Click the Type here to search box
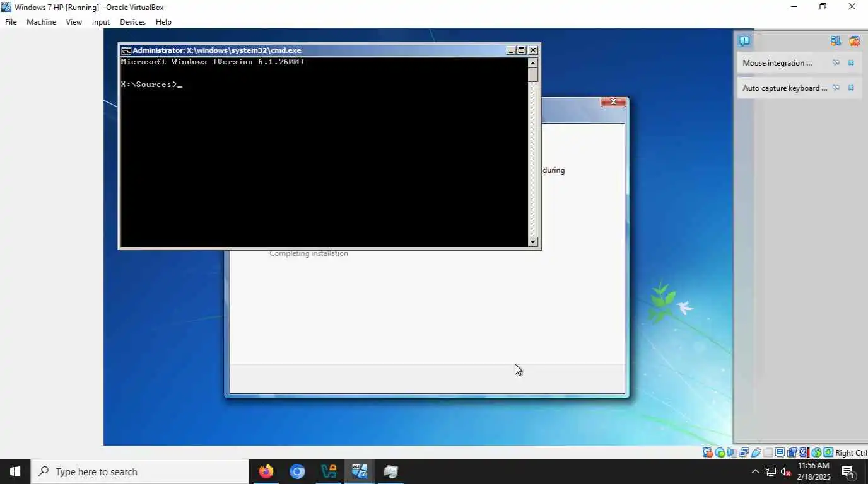 (139, 471)
